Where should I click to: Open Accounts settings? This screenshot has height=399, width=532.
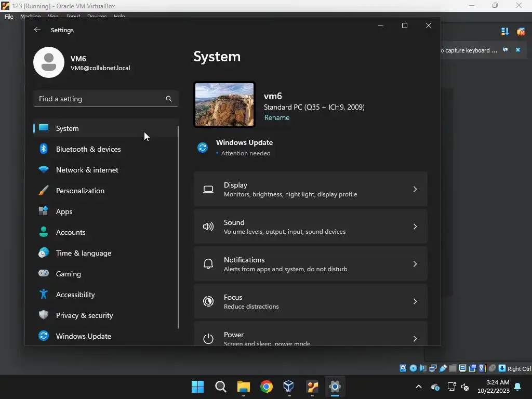pos(105,232)
